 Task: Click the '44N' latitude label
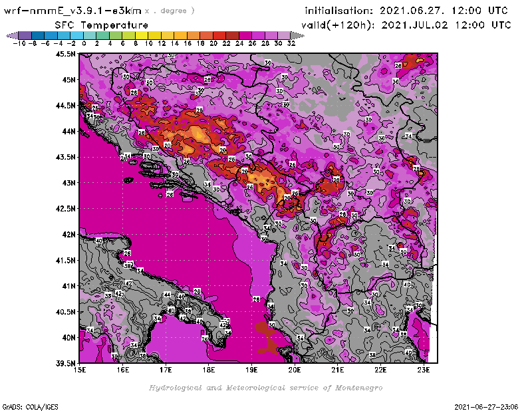point(68,131)
